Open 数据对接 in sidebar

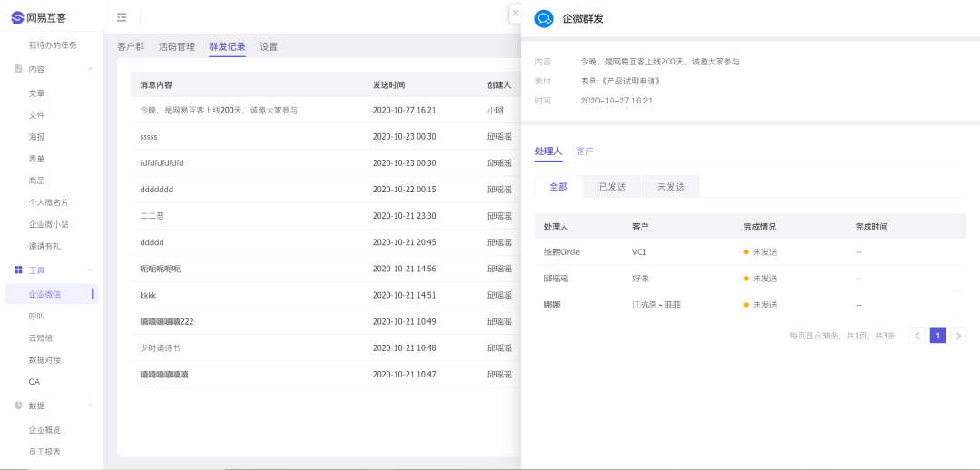tap(45, 359)
